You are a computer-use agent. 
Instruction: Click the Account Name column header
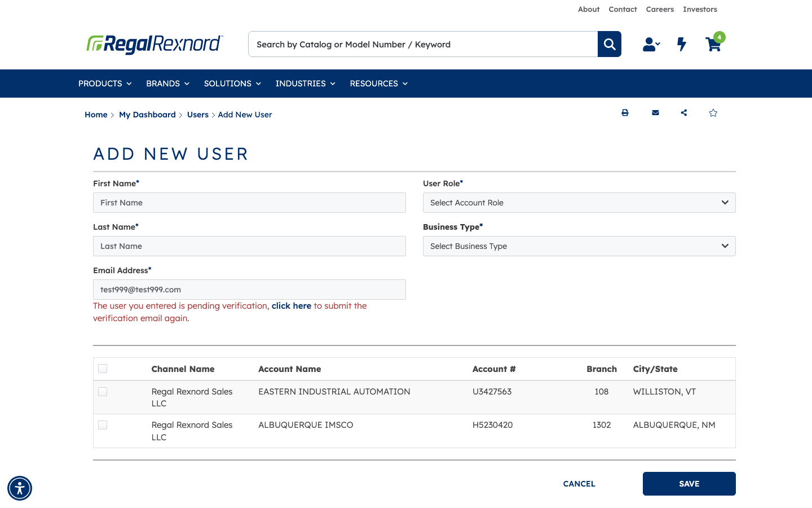click(x=289, y=369)
